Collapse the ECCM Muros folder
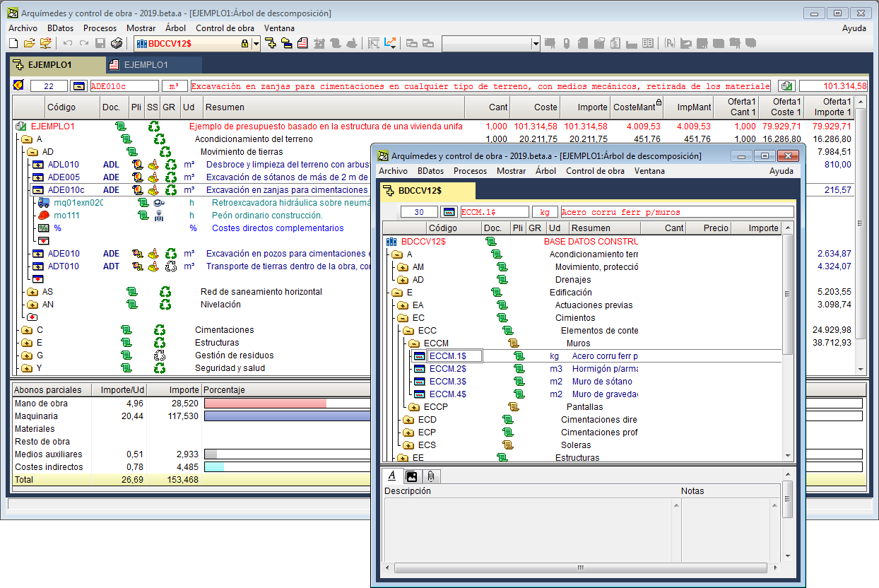The image size is (879, 588). pyautogui.click(x=413, y=343)
